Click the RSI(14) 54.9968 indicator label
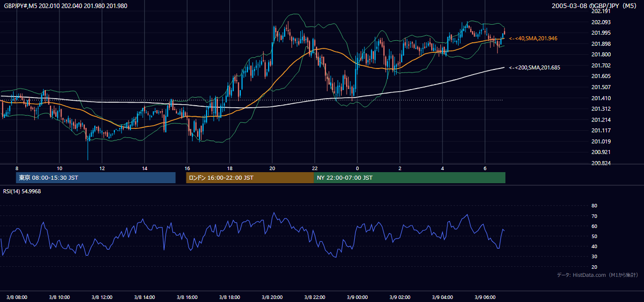This screenshot has height=302, width=644. (22, 191)
